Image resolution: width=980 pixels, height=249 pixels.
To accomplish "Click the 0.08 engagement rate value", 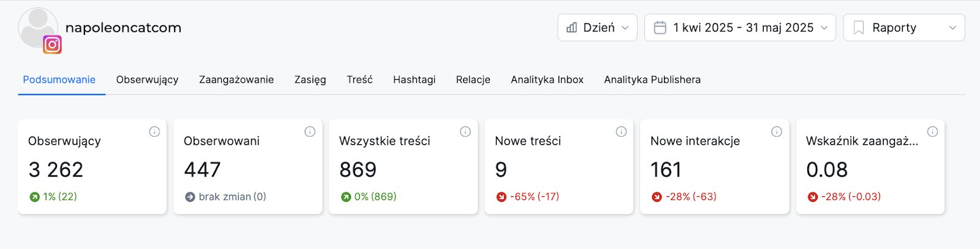I will tap(827, 170).
